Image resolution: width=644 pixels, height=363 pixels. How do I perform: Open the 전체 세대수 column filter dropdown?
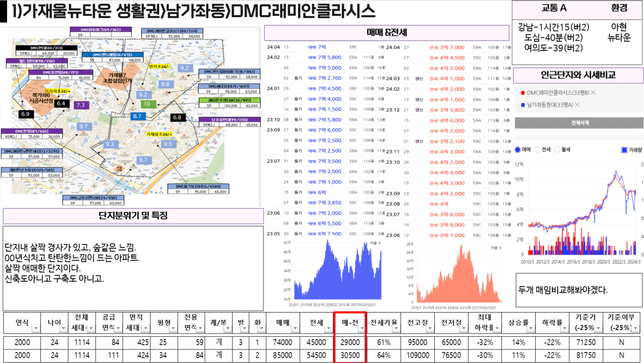(91, 328)
